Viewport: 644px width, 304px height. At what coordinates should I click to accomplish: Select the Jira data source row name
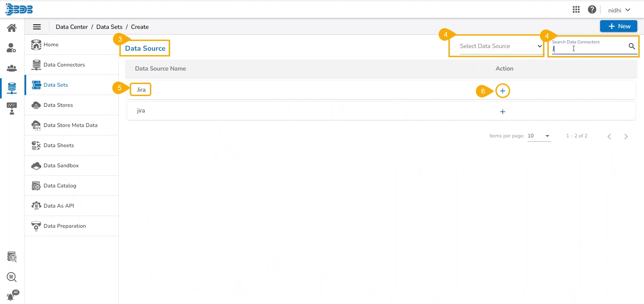[141, 90]
